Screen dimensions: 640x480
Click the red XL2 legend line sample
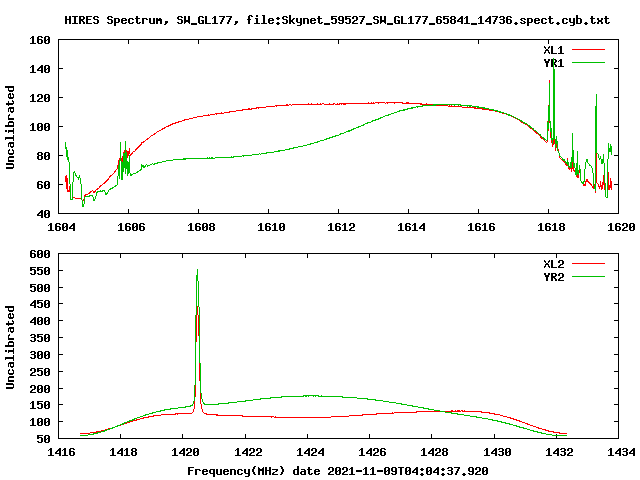click(x=588, y=264)
